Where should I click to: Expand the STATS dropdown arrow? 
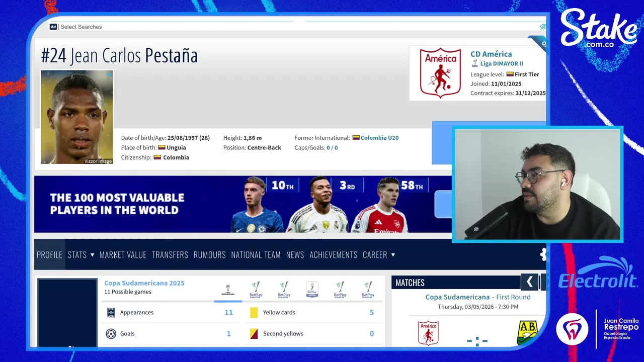tap(92, 255)
